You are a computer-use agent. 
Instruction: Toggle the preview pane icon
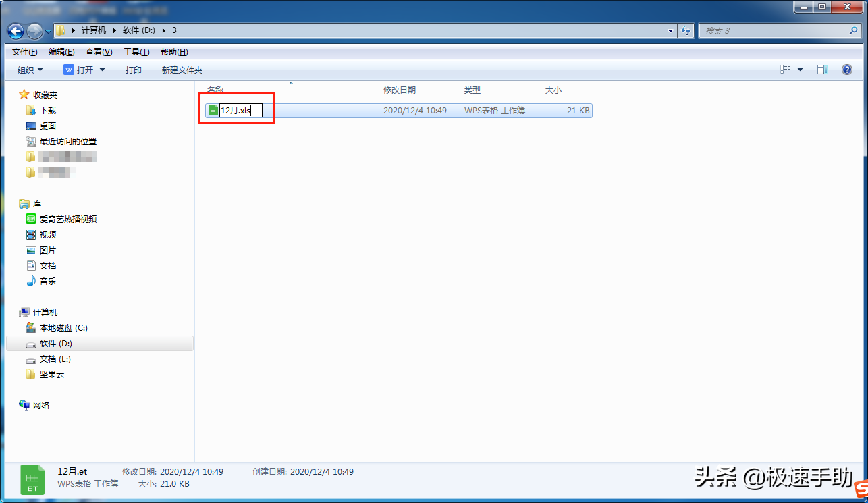pyautogui.click(x=822, y=70)
